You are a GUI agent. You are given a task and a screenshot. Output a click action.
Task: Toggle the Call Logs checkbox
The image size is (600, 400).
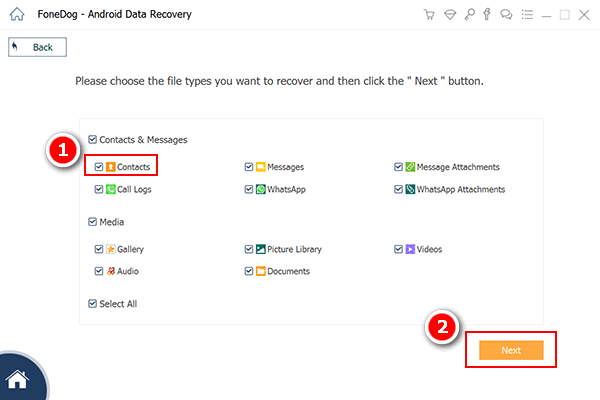99,189
